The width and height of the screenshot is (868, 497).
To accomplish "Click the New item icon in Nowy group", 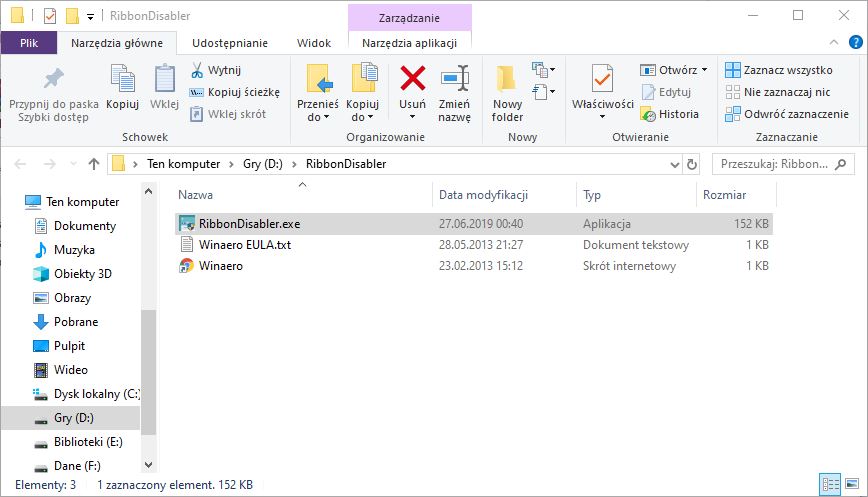I will [x=543, y=70].
